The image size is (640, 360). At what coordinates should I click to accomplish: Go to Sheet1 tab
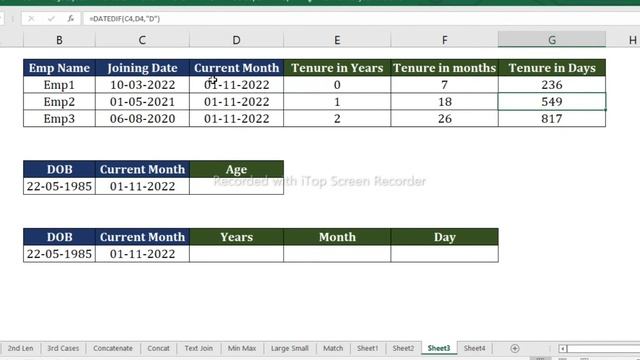[368, 348]
